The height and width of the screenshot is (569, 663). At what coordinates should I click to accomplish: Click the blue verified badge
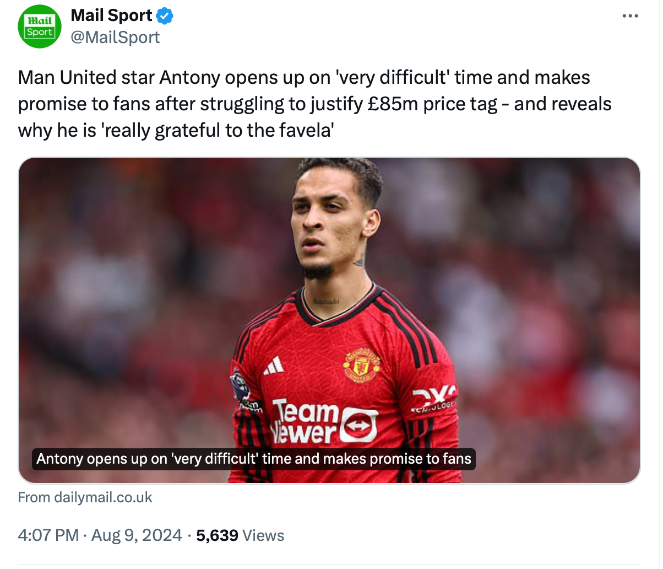pos(164,16)
